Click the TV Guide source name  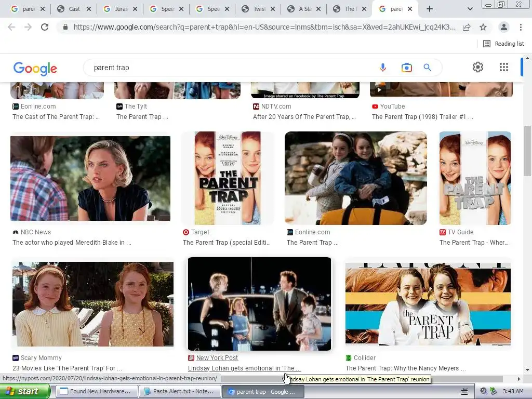coord(460,232)
